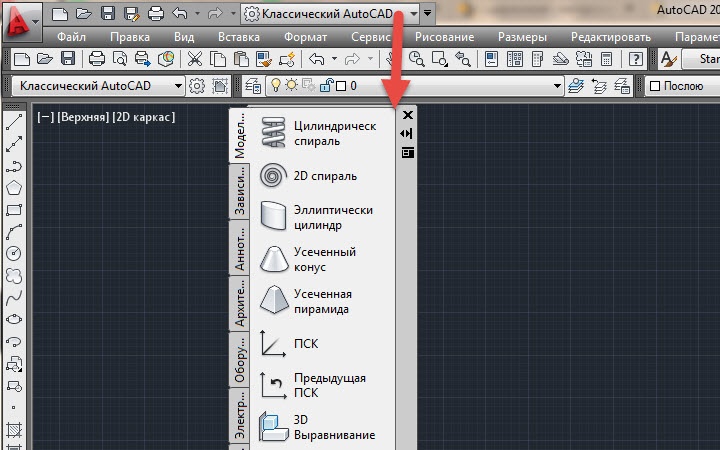Open the Рисование menu
Image resolution: width=720 pixels, height=450 pixels.
coord(444,37)
